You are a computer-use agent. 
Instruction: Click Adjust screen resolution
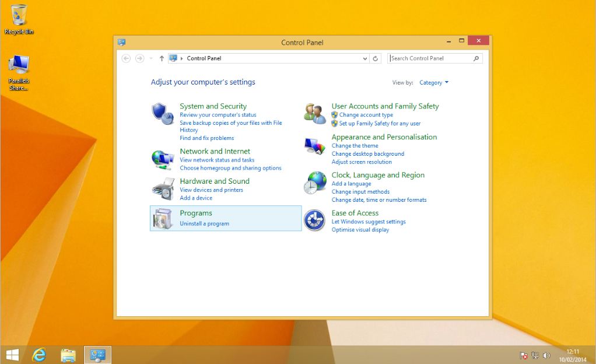pyautogui.click(x=362, y=162)
